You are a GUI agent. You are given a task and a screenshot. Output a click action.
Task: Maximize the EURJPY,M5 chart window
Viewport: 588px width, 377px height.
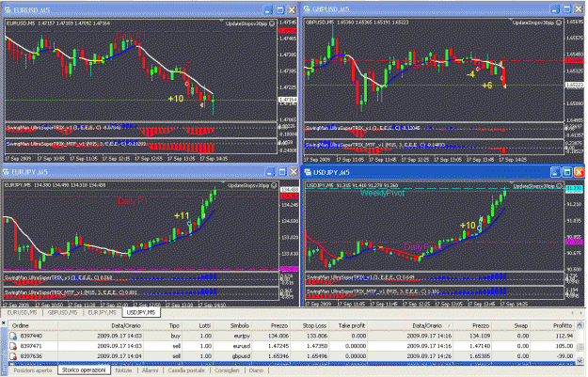tap(282, 172)
